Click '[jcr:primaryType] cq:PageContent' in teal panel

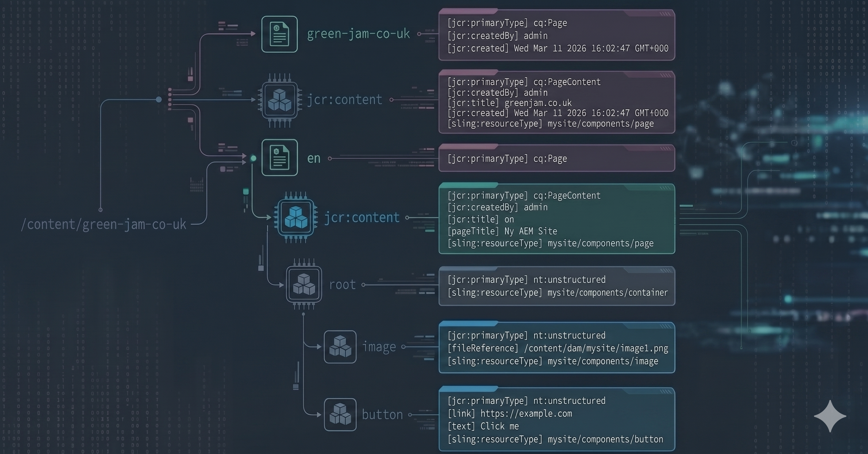point(524,196)
